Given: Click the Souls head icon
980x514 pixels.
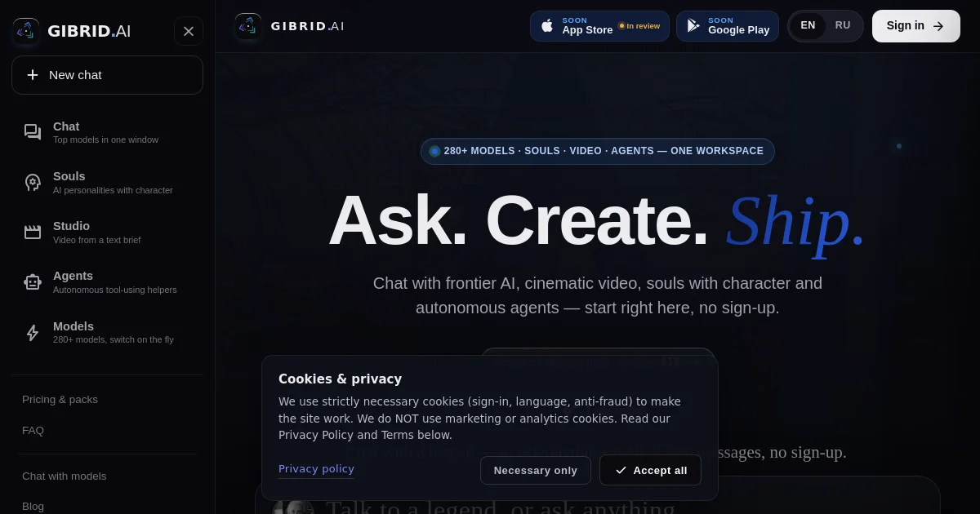Looking at the screenshot, I should [33, 182].
